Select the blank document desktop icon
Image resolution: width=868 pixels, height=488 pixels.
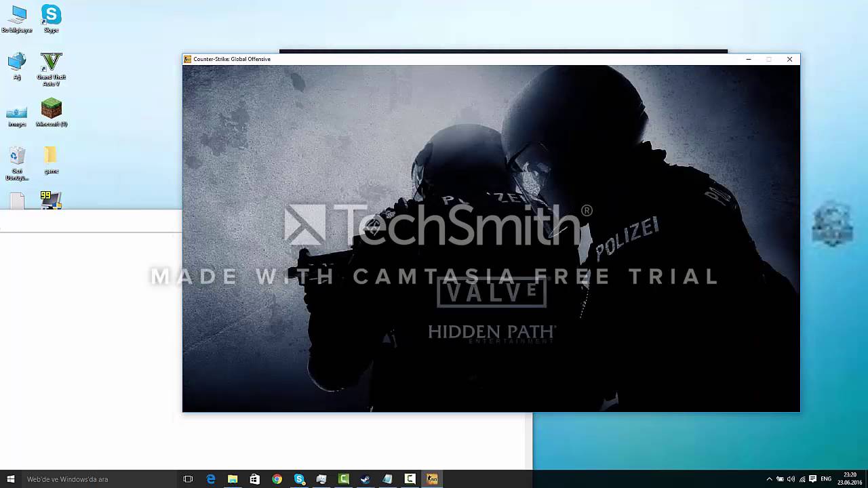17,201
